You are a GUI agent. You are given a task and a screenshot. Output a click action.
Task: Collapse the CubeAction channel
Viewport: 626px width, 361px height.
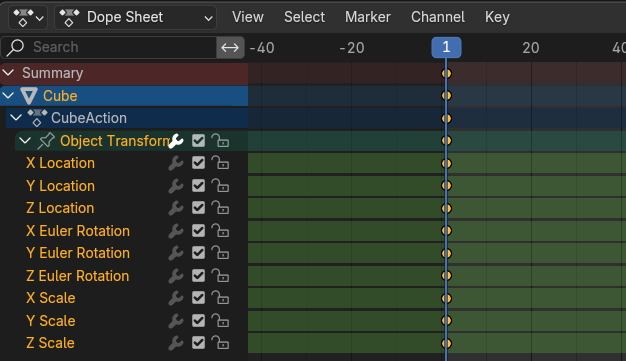(16, 118)
